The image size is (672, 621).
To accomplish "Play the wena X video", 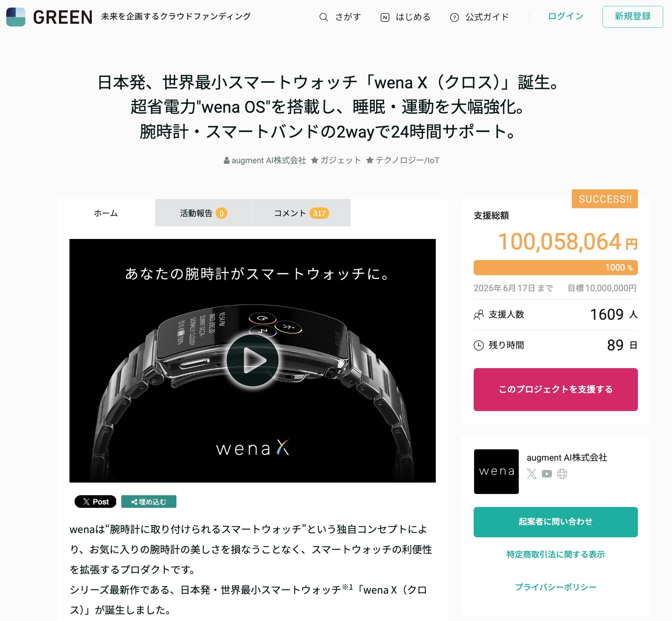I will point(253,360).
